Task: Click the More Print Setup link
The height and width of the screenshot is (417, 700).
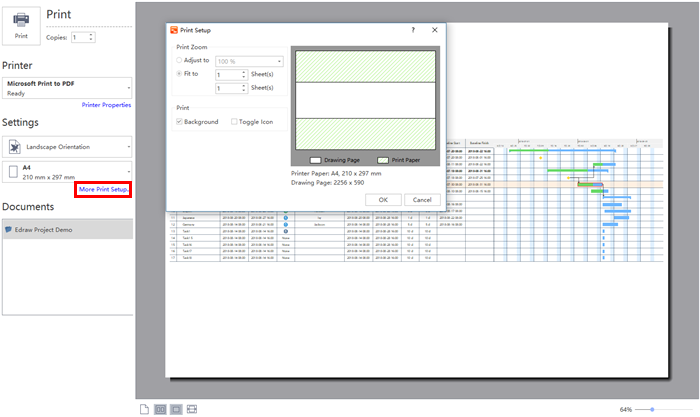Action: click(x=103, y=189)
